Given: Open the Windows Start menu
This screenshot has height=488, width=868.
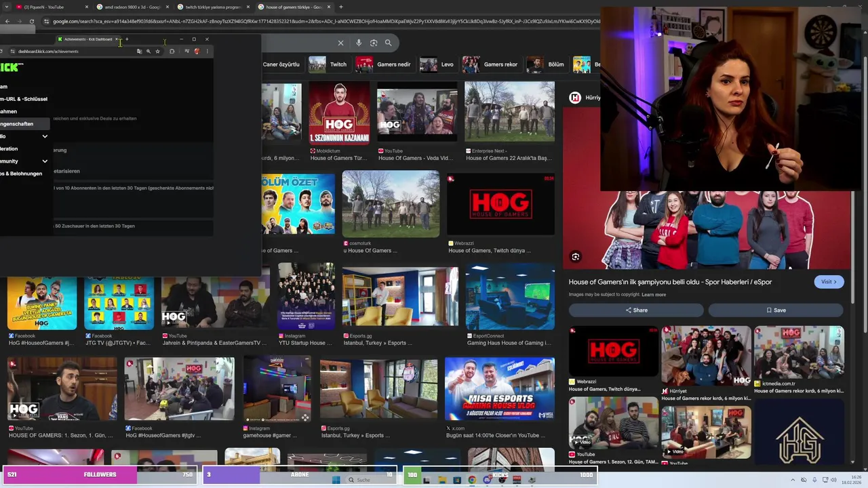Looking at the screenshot, I should 336,480.
